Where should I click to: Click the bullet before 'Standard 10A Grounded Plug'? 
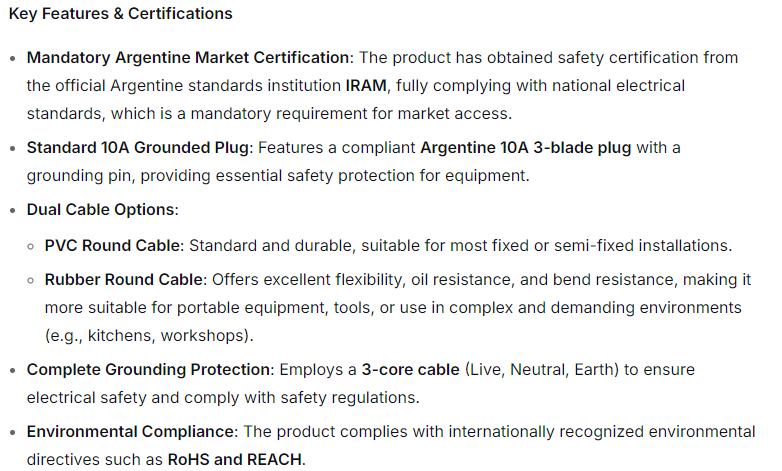point(12,149)
